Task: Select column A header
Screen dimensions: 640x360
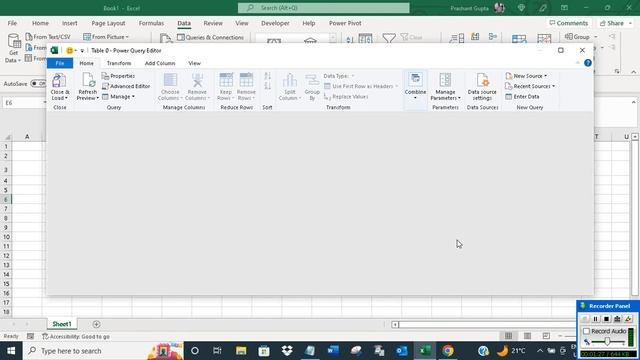Action: pos(27,136)
